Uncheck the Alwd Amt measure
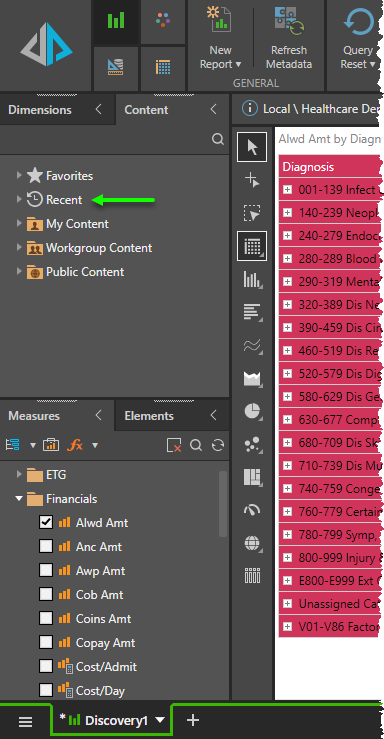The height and width of the screenshot is (739, 384). coord(46,522)
